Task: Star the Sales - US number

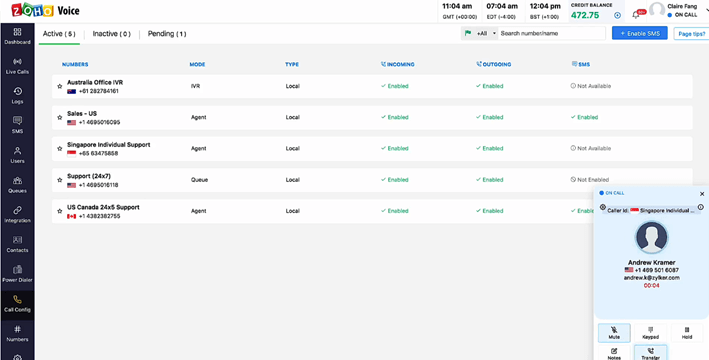Action: click(x=60, y=117)
